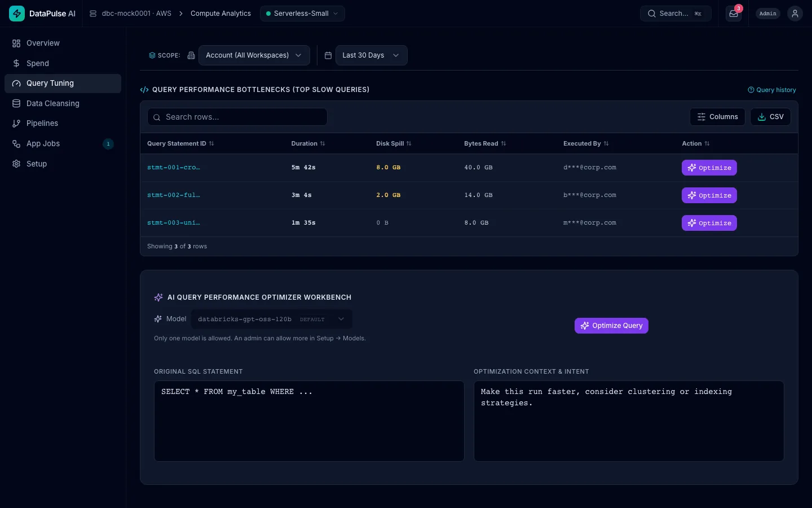
Task: Click the calendar icon beside the date range
Action: (x=328, y=55)
